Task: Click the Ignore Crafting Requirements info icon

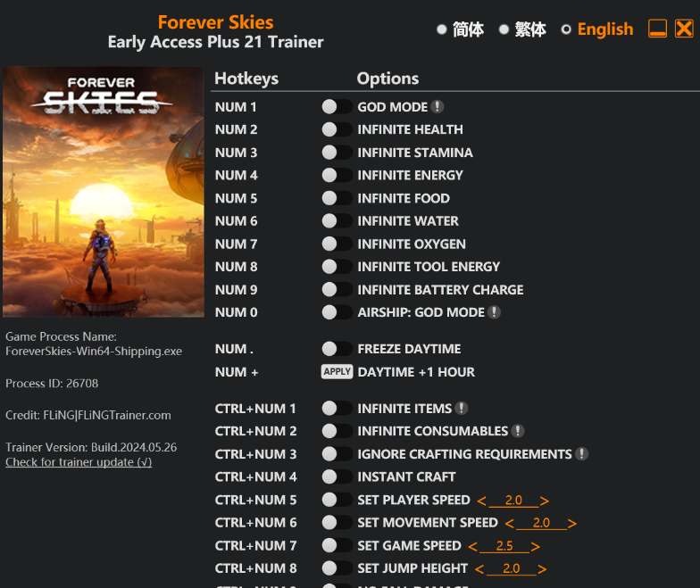Action: (582, 454)
